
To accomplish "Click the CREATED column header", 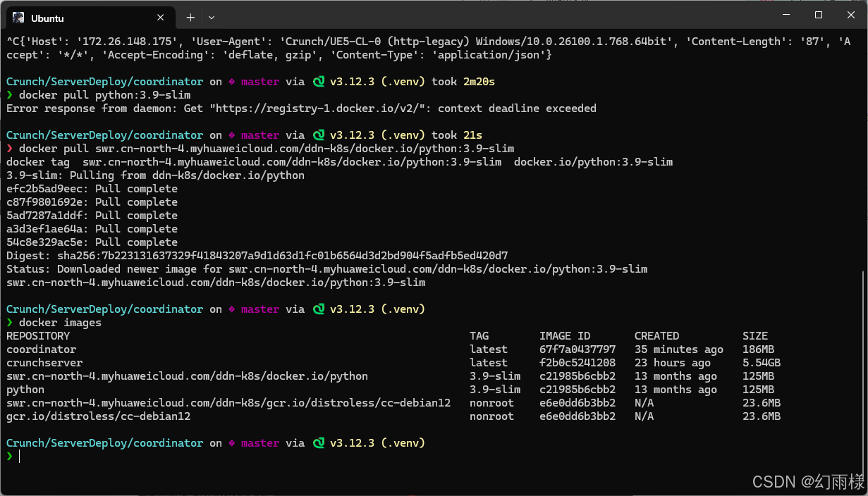I will pyautogui.click(x=656, y=336).
